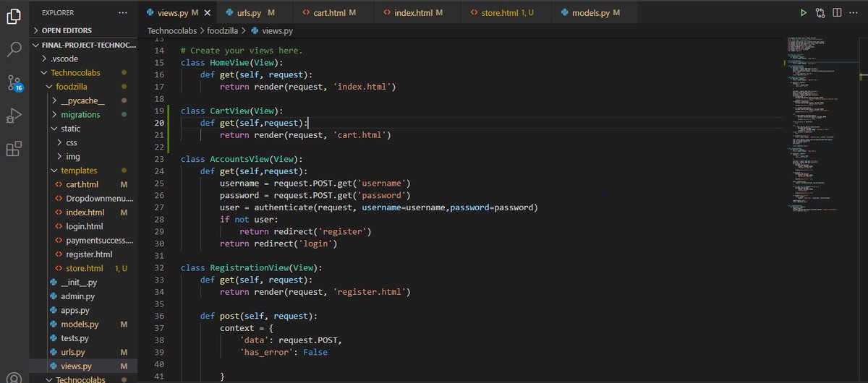Collapse the foodzilla folder

[83, 87]
